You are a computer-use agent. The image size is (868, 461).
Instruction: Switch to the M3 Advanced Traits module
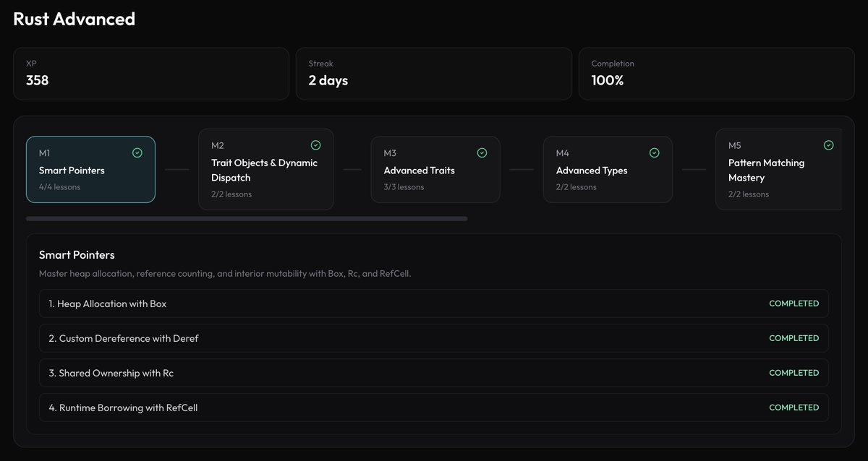tap(435, 169)
